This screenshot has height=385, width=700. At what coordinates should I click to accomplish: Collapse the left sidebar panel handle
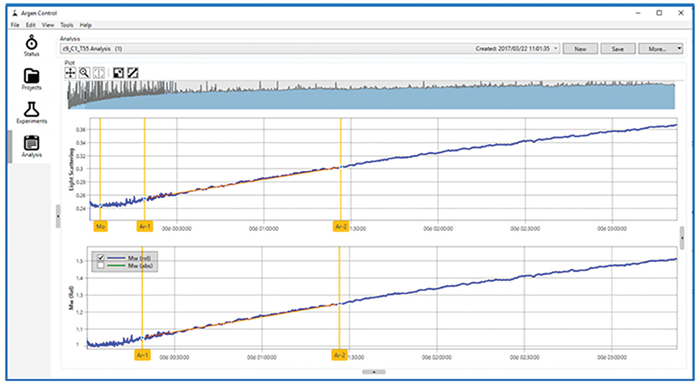pos(58,216)
